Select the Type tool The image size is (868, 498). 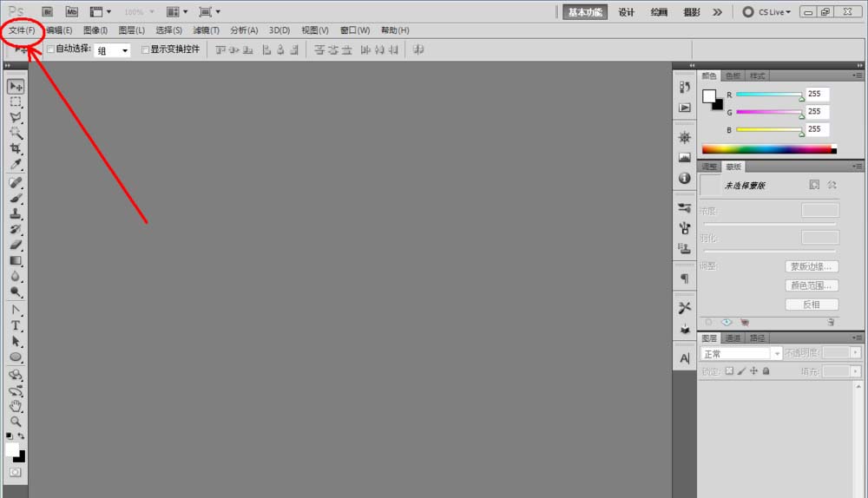16,325
